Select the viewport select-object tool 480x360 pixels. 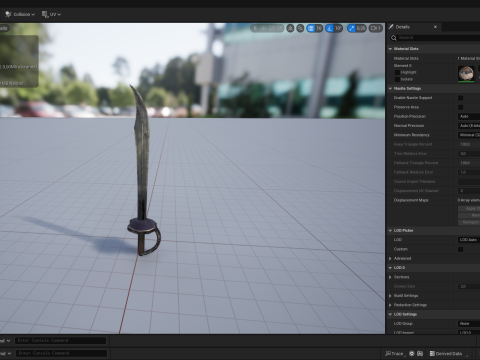pyautogui.click(x=255, y=28)
